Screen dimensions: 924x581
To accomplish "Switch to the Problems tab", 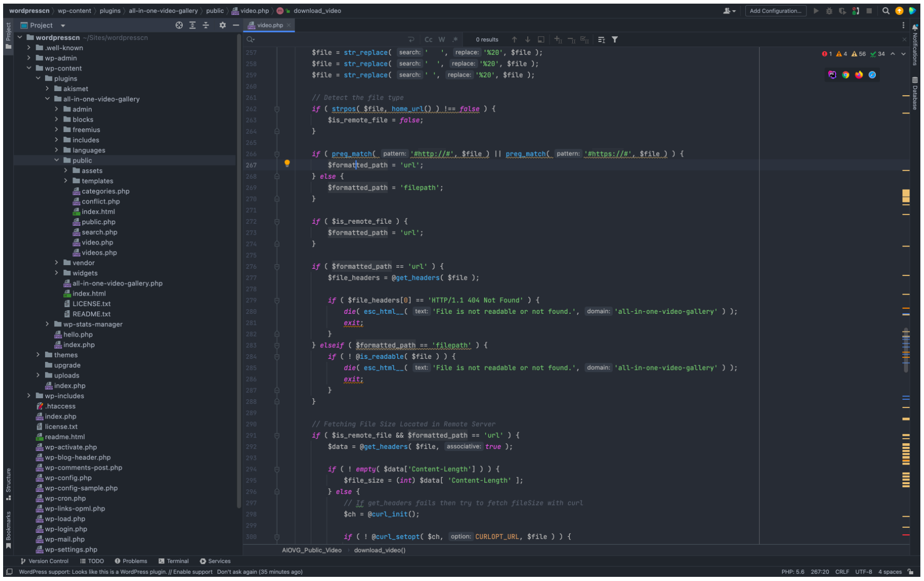I will pos(131,561).
